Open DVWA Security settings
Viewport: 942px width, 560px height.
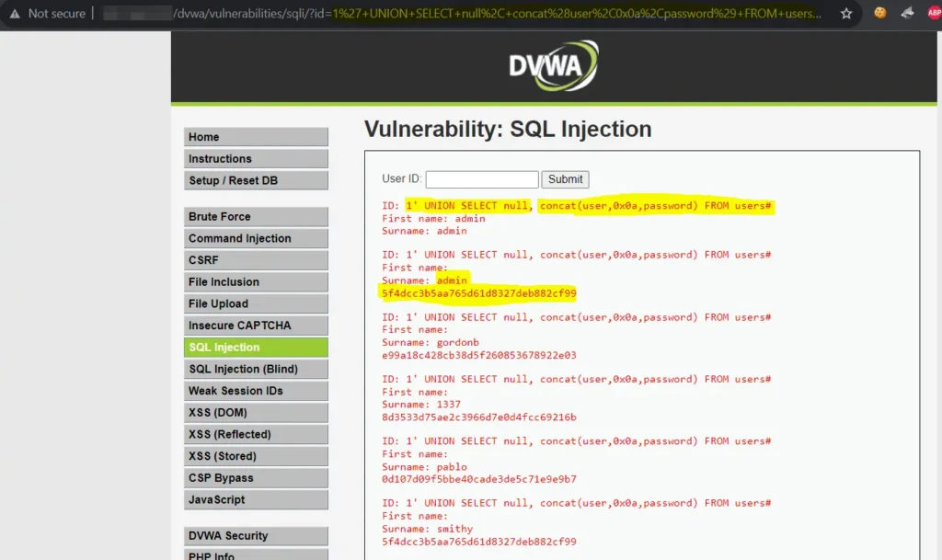tap(256, 536)
